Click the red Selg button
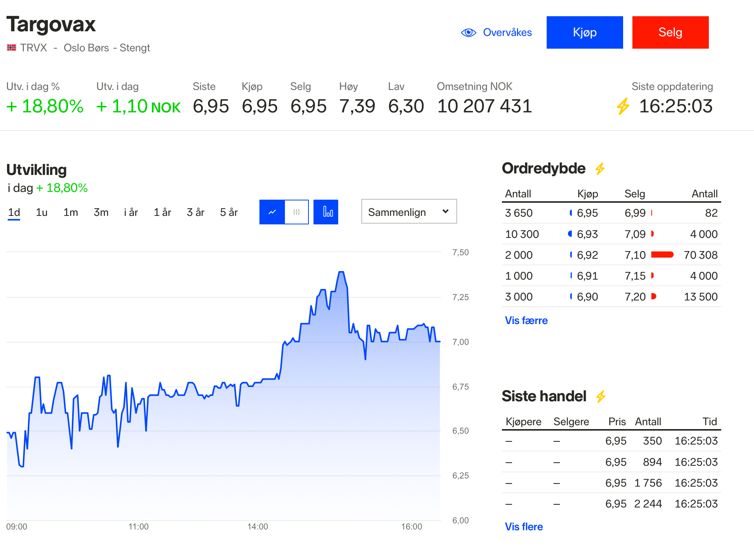The height and width of the screenshot is (560, 754). (x=670, y=32)
